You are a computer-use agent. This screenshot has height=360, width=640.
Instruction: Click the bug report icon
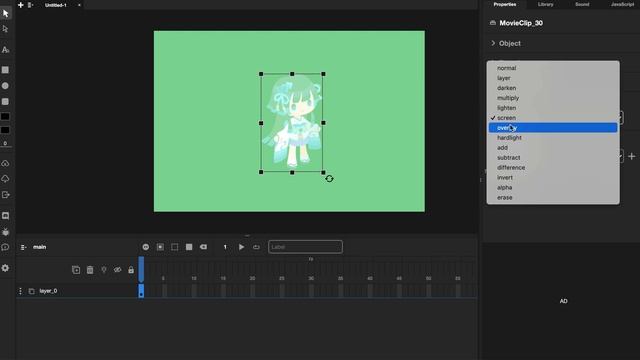5,231
